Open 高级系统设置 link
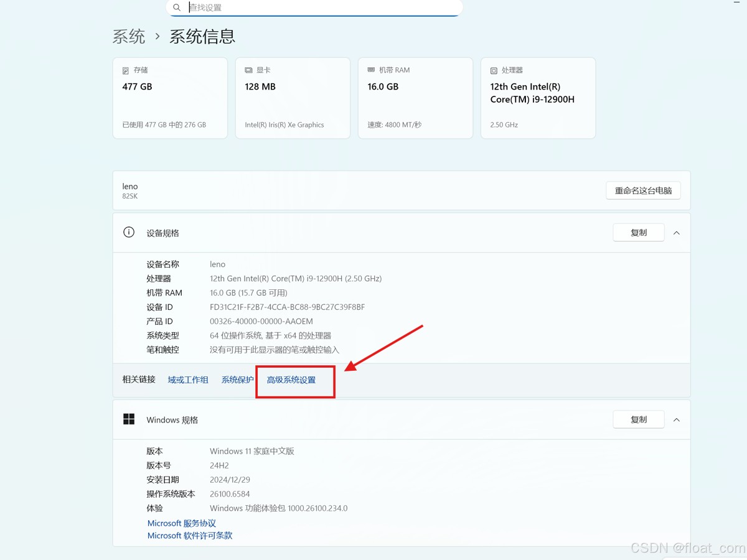 tap(291, 380)
